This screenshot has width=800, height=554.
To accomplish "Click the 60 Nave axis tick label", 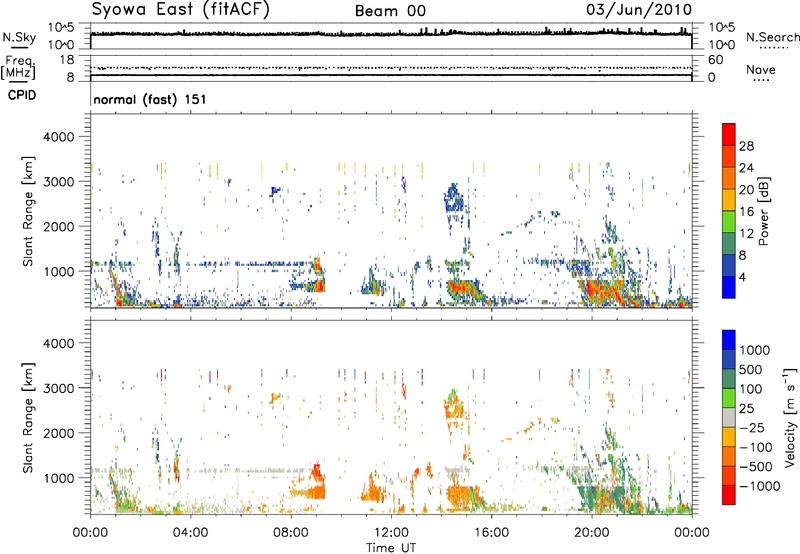I will (715, 60).
